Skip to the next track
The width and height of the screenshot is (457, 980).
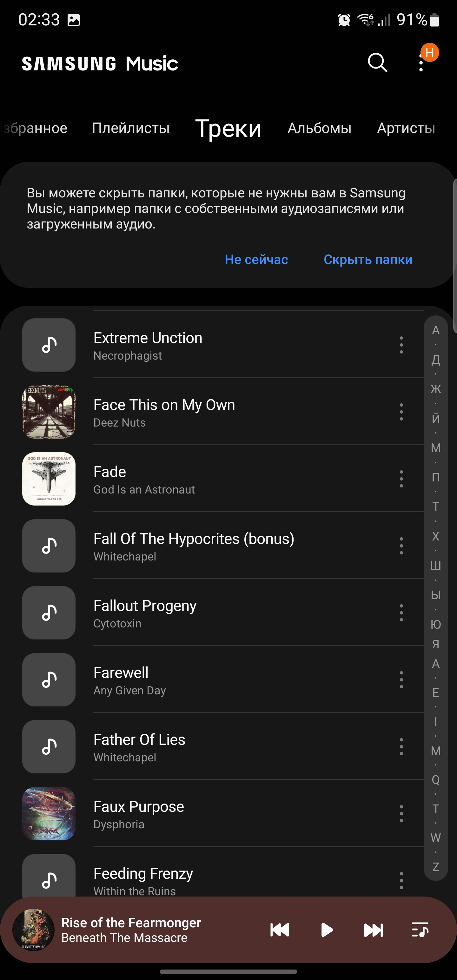coord(373,930)
